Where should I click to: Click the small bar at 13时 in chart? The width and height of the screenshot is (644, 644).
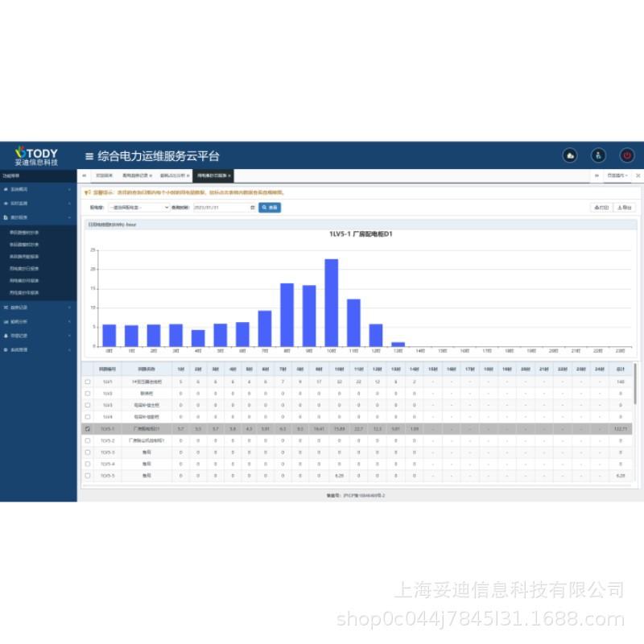click(398, 345)
